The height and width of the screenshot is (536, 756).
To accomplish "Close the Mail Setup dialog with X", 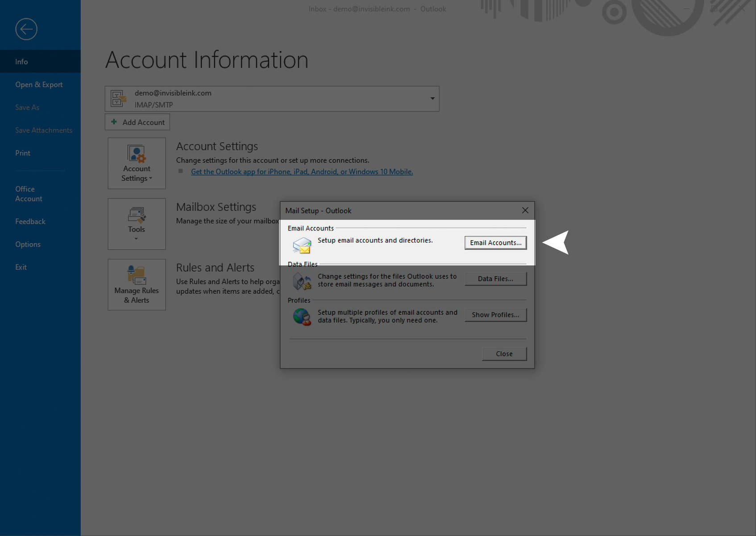I will point(525,210).
